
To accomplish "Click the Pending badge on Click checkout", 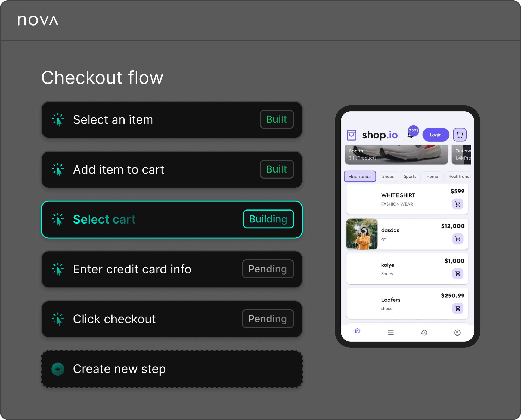I will pyautogui.click(x=268, y=319).
